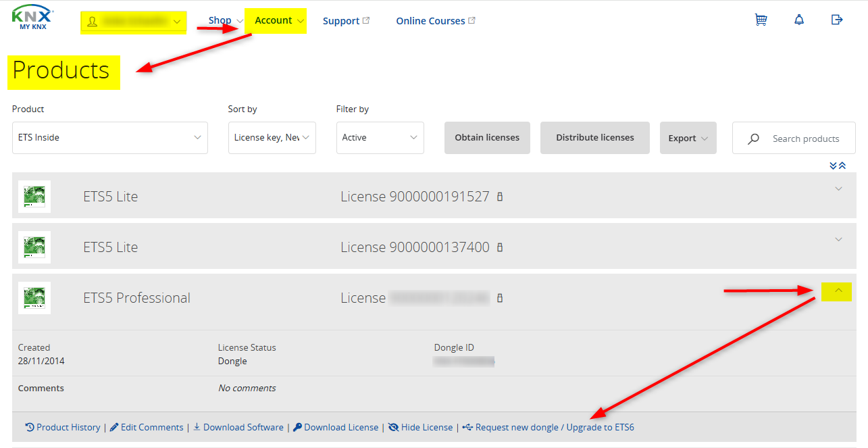Click Request new dongle / Upgrade to ETS6
Screen dimensions: 868x448
(548, 427)
